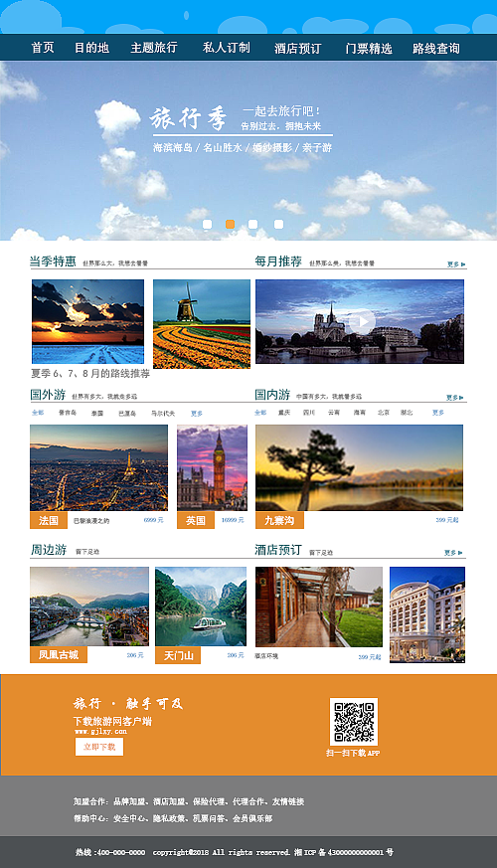Open www.gjlxy.com website link
Screen dimensions: 497x868
pyautogui.click(x=100, y=731)
